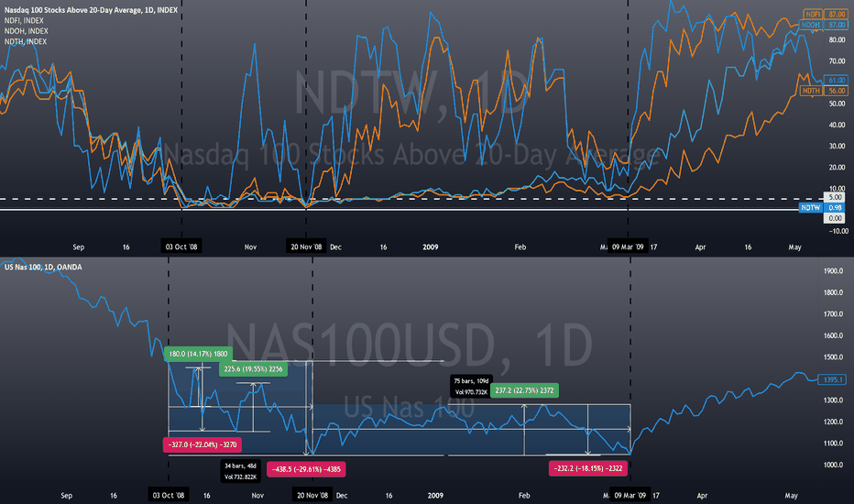The image size is (854, 504).
Task: Click '2009' on the upper pane time axis
Action: (x=431, y=247)
